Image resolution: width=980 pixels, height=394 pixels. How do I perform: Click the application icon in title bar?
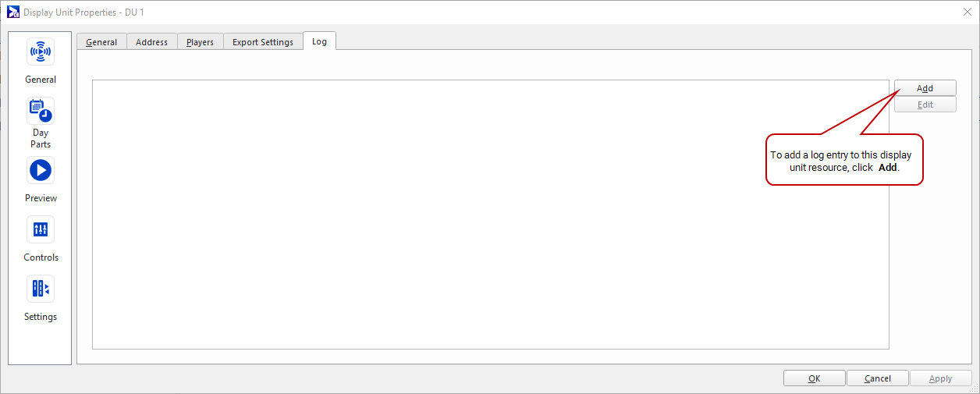(12, 12)
